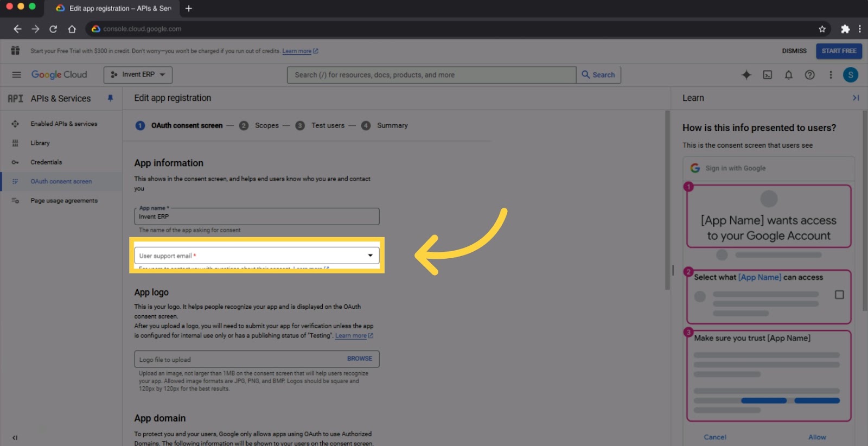Image resolution: width=868 pixels, height=446 pixels.
Task: Open Credentials in the sidebar
Action: click(61, 162)
